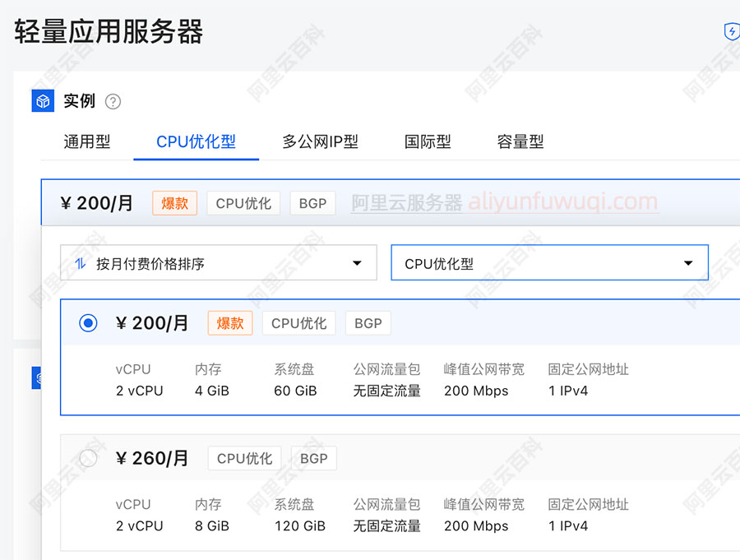Click the BGP tag on the ¥260/月 plan
The height and width of the screenshot is (560, 740).
[x=313, y=458]
